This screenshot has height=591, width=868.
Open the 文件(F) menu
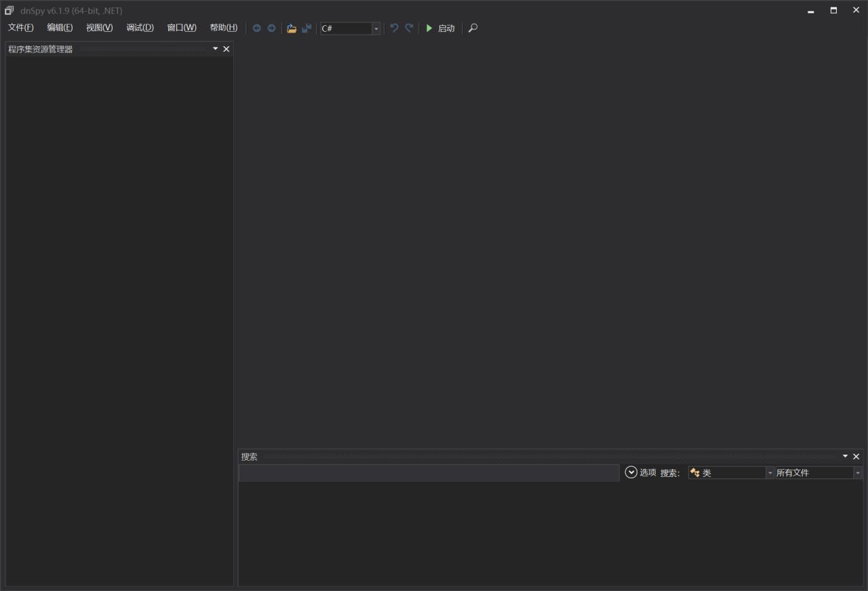(21, 28)
